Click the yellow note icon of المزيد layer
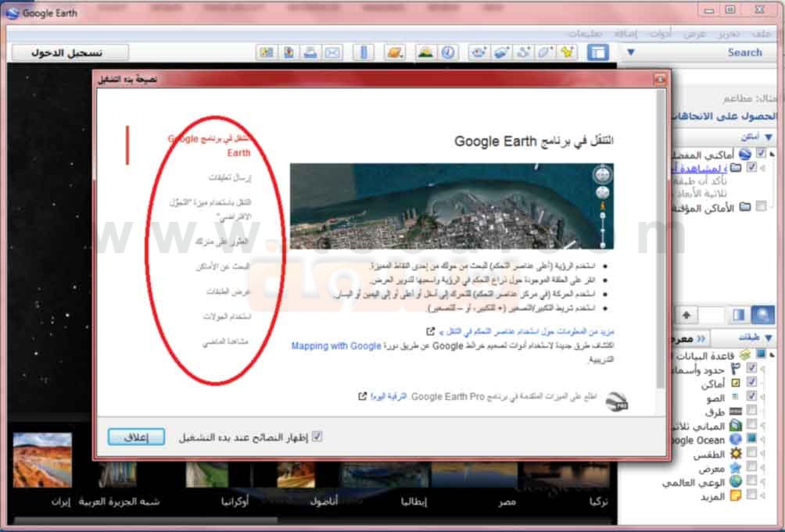 736,495
